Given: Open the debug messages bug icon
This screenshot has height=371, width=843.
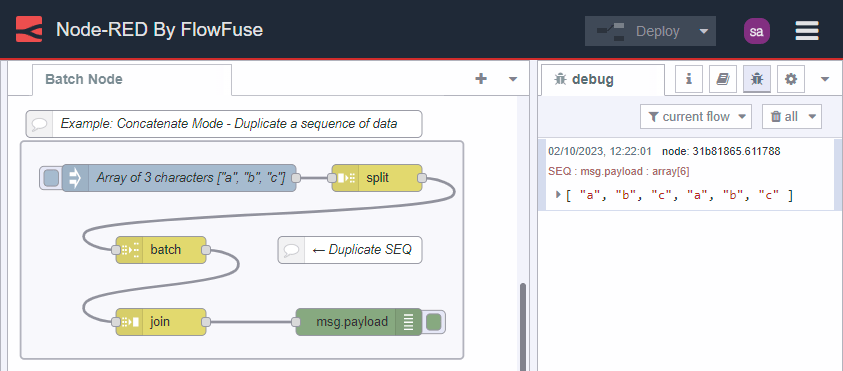Looking at the screenshot, I should [x=756, y=80].
